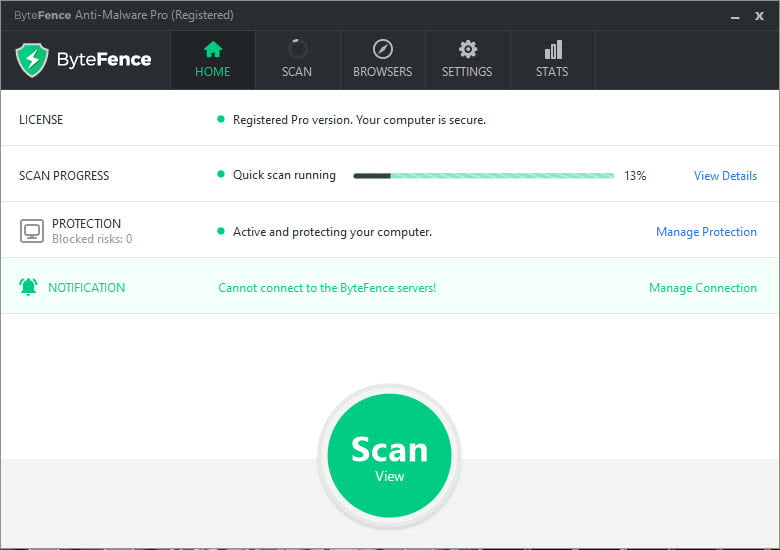Click the LICENSE row label
Screen dimensions: 780x550
41,120
